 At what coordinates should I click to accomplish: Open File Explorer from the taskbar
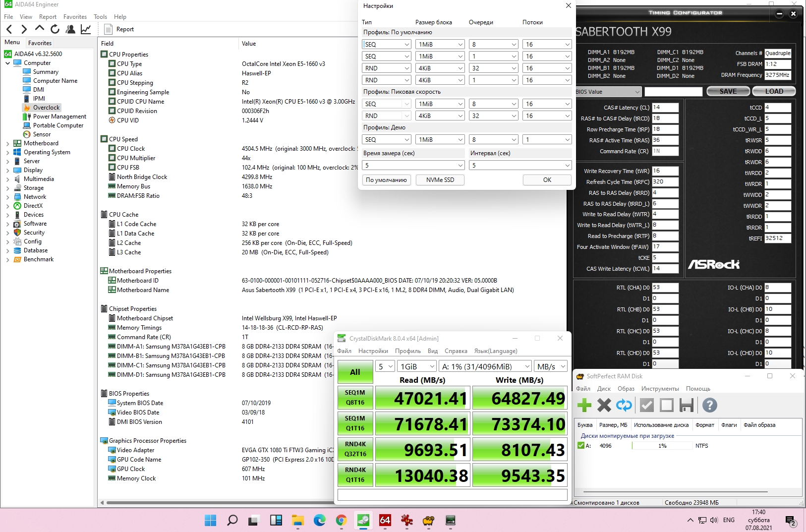[x=297, y=520]
